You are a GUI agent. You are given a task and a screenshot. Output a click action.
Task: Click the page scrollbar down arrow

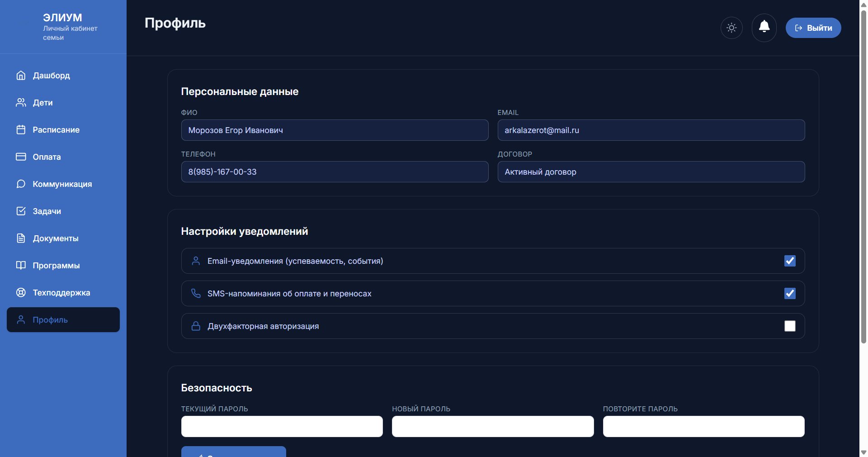pos(863,452)
